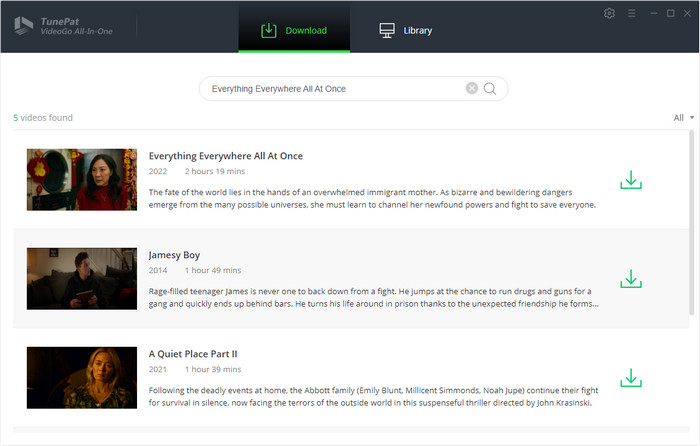Click download icon for Jamesy Boy
Viewport: 700px width, 446px height.
tap(630, 278)
